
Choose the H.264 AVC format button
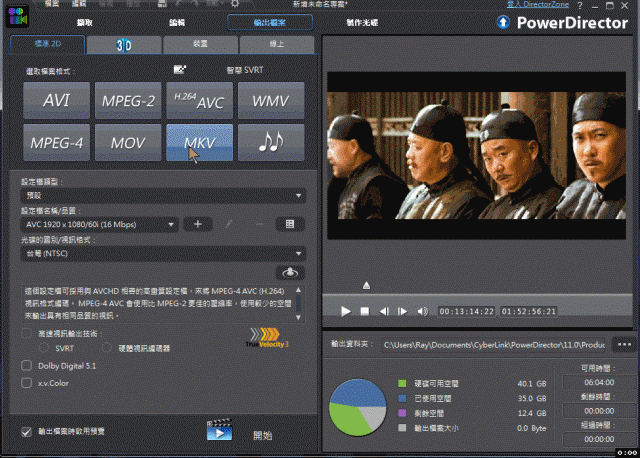tap(200, 100)
